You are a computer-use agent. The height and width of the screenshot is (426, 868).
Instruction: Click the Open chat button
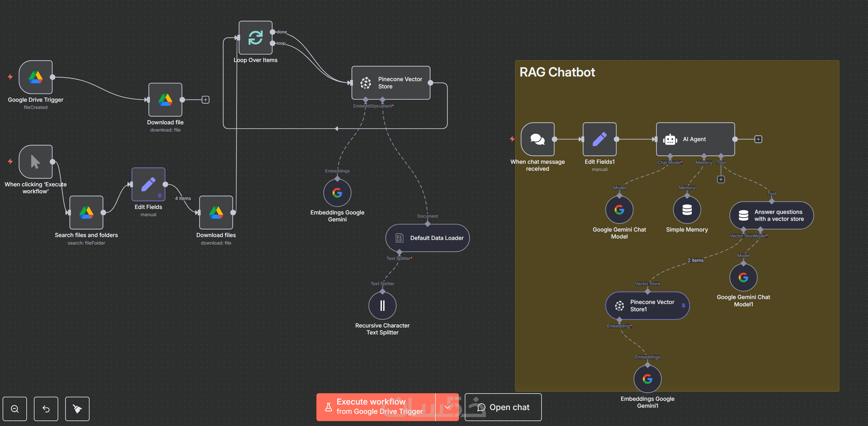[503, 407]
